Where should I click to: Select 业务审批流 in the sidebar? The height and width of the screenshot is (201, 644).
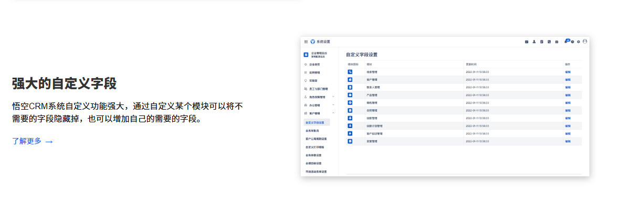(312, 131)
